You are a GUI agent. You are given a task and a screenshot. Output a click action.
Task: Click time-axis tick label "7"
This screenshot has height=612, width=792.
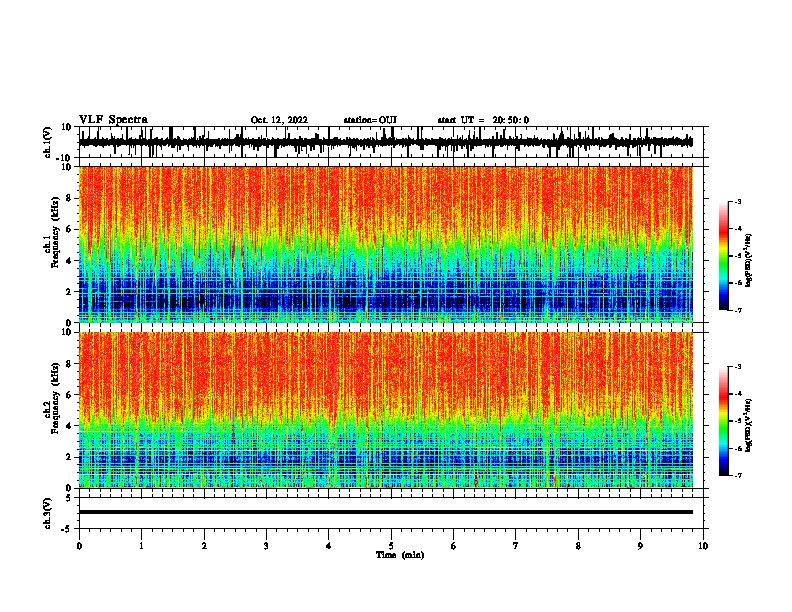pos(516,546)
